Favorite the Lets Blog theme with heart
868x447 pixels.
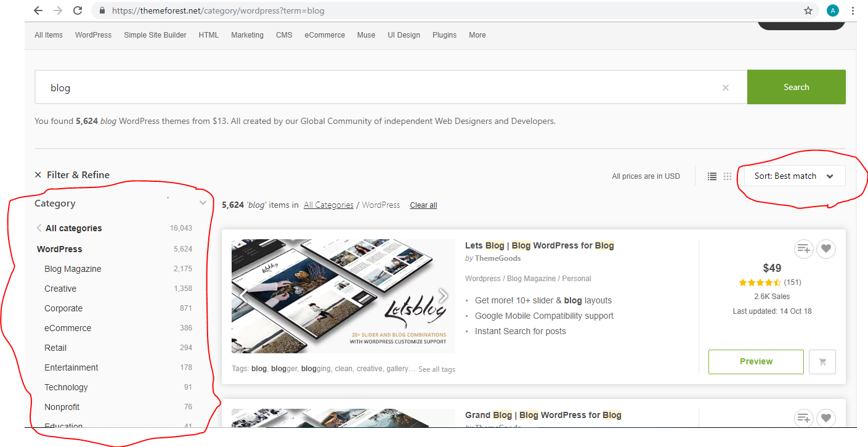coord(826,249)
